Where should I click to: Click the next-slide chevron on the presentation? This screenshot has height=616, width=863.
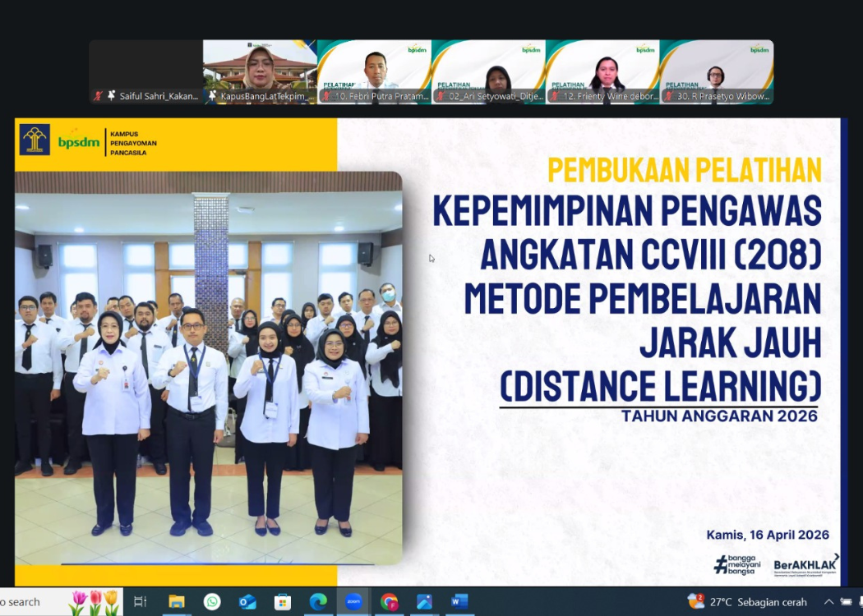(837, 557)
